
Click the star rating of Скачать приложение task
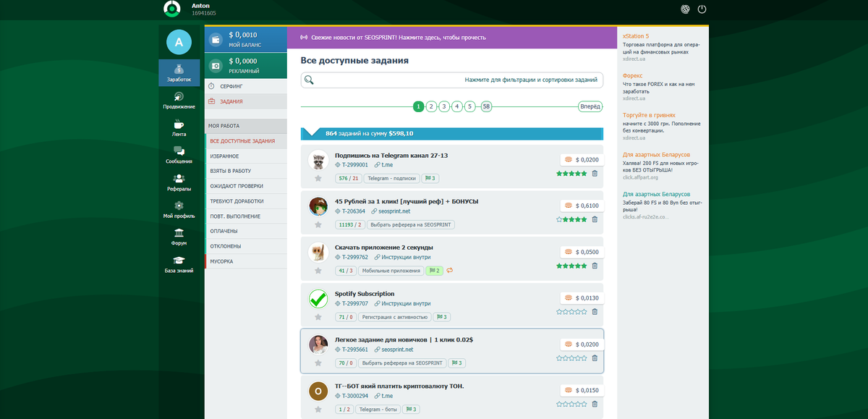click(x=571, y=266)
